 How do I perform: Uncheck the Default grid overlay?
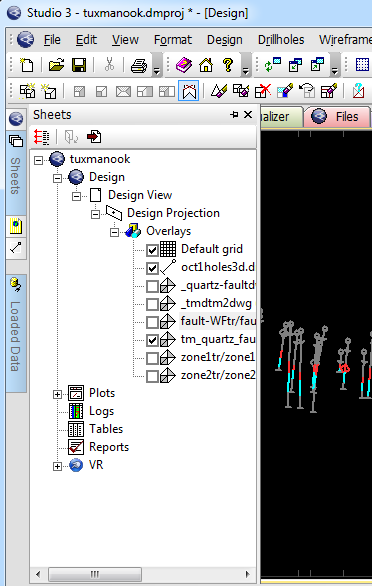pyautogui.click(x=152, y=250)
